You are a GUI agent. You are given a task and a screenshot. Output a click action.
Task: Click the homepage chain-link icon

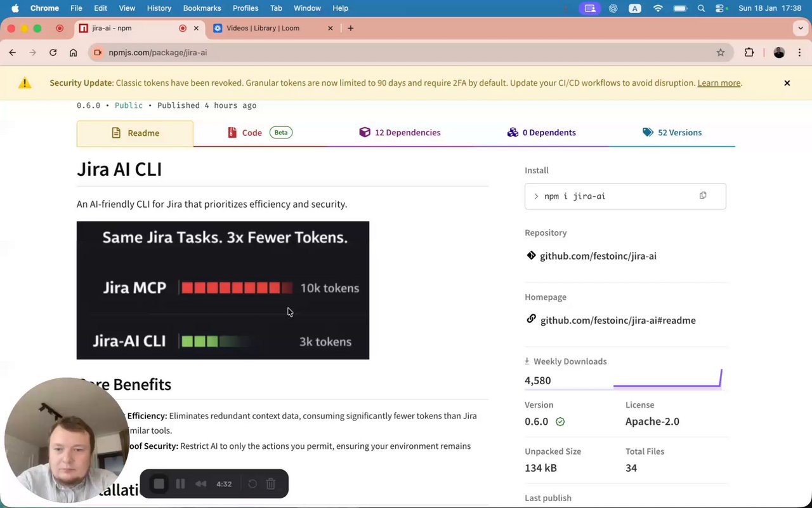(x=531, y=319)
